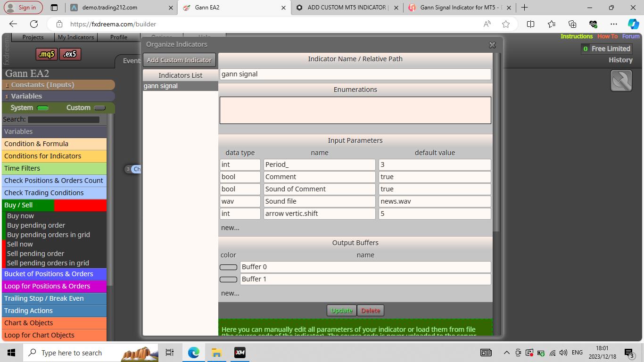This screenshot has width=644, height=362.
Task: Open a new browser tab
Action: 524,8
